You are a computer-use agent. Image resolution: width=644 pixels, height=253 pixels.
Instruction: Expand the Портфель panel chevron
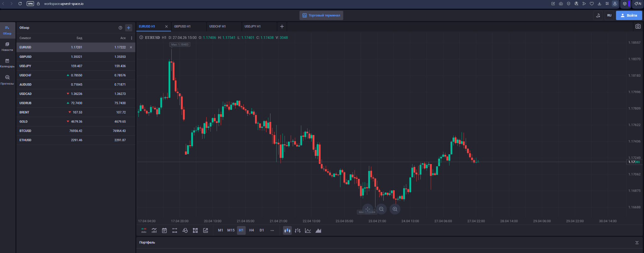[x=637, y=242]
